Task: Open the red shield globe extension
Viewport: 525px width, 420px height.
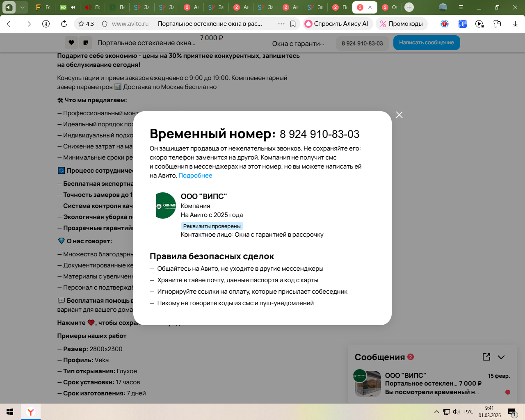Action: click(x=445, y=24)
